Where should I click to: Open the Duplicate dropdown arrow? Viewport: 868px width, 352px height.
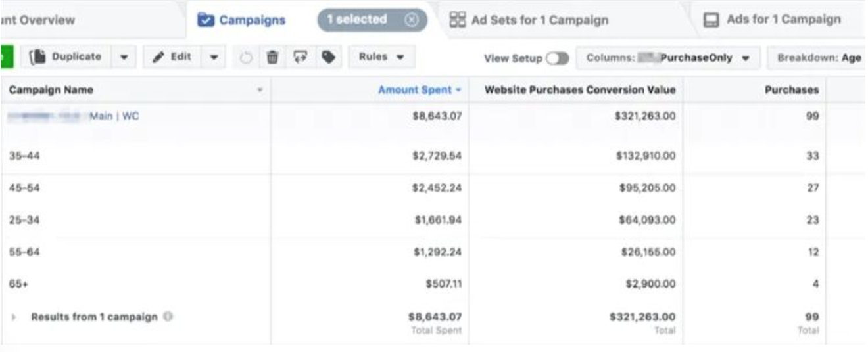(124, 57)
